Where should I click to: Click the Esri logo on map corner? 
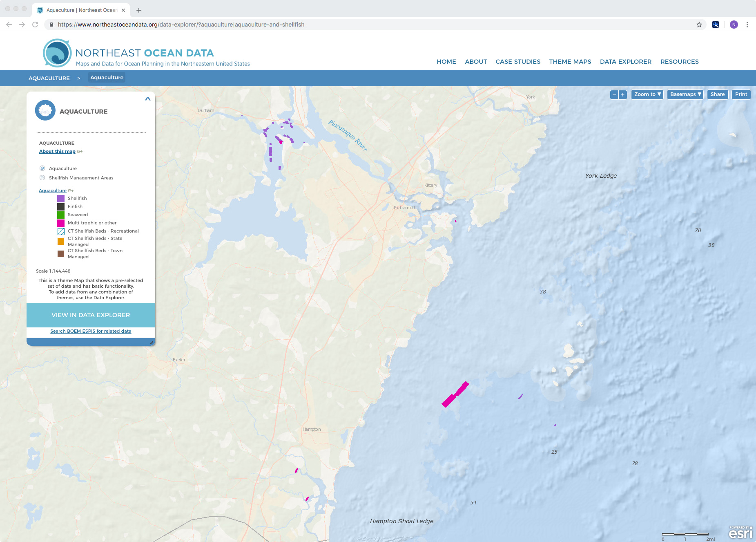pyautogui.click(x=740, y=532)
